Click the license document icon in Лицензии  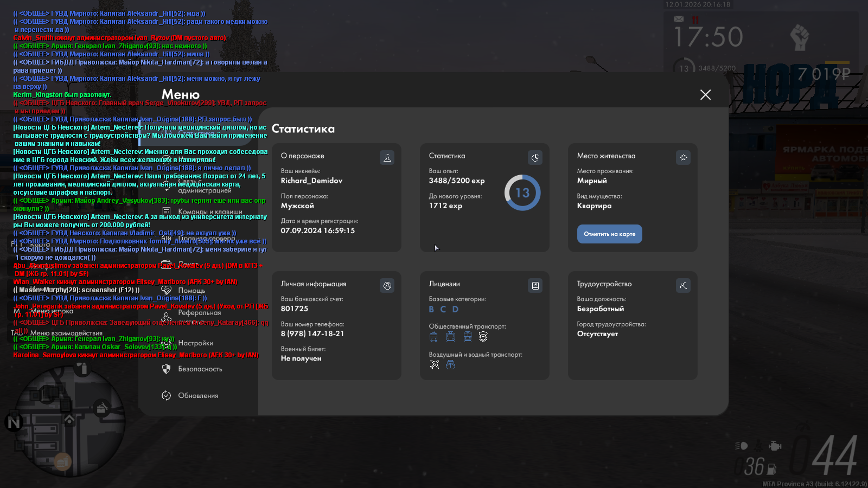tap(535, 286)
